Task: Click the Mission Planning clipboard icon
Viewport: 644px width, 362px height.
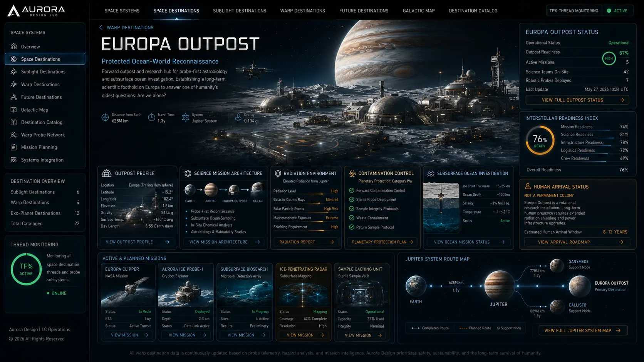Action: coord(14,147)
